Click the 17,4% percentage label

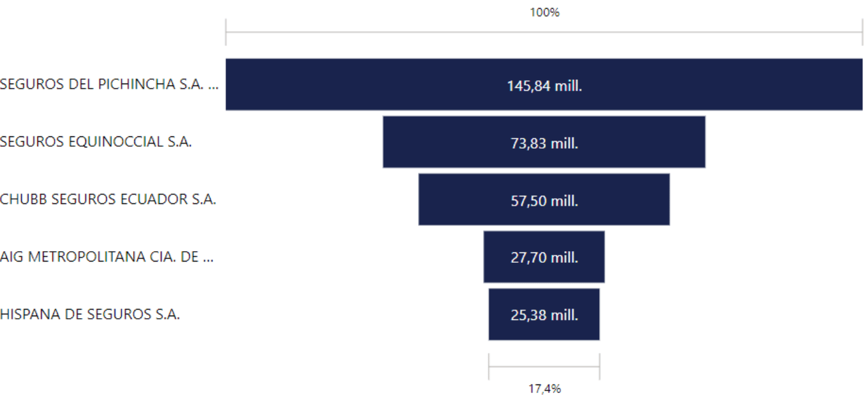click(544, 389)
